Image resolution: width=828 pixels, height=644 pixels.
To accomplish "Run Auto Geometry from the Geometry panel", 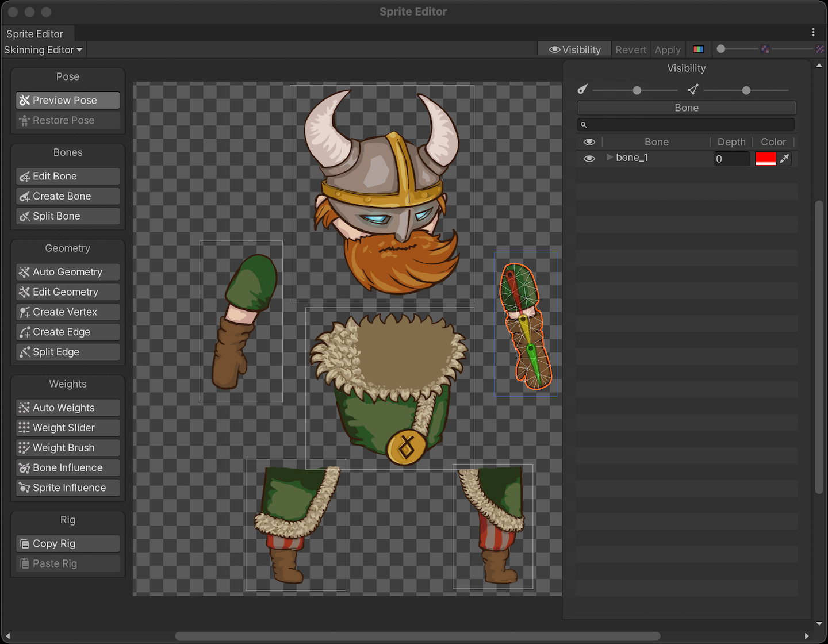I will click(x=67, y=272).
